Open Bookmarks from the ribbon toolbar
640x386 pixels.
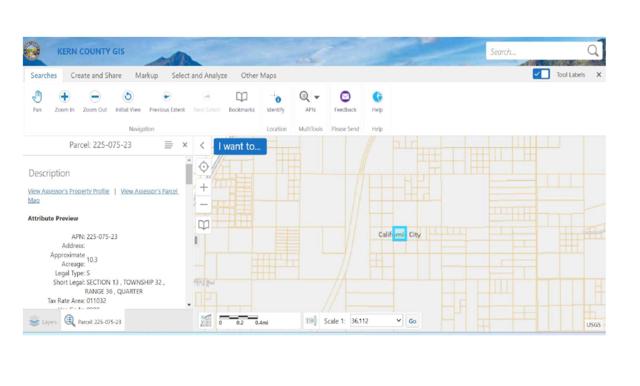click(x=242, y=97)
